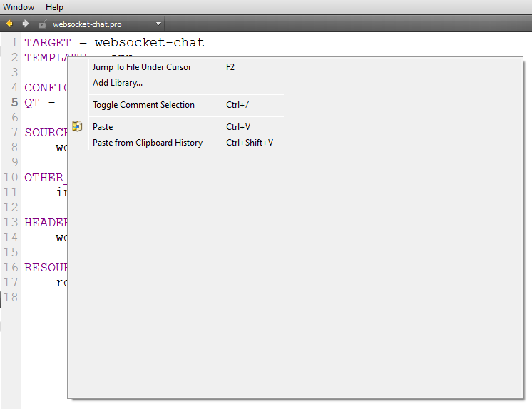Viewport: 532px width, 409px height.
Task: Click the yellow go back arrow
Action: pyautogui.click(x=9, y=24)
